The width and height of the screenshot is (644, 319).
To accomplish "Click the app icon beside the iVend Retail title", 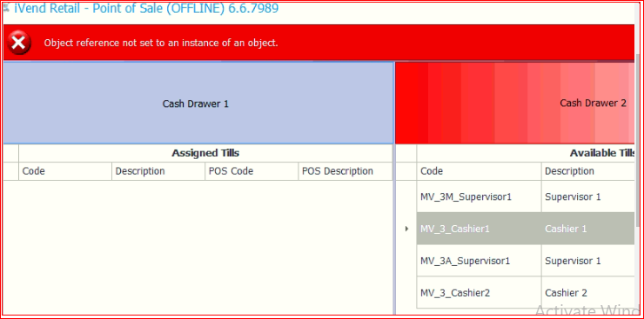I will (x=6, y=8).
